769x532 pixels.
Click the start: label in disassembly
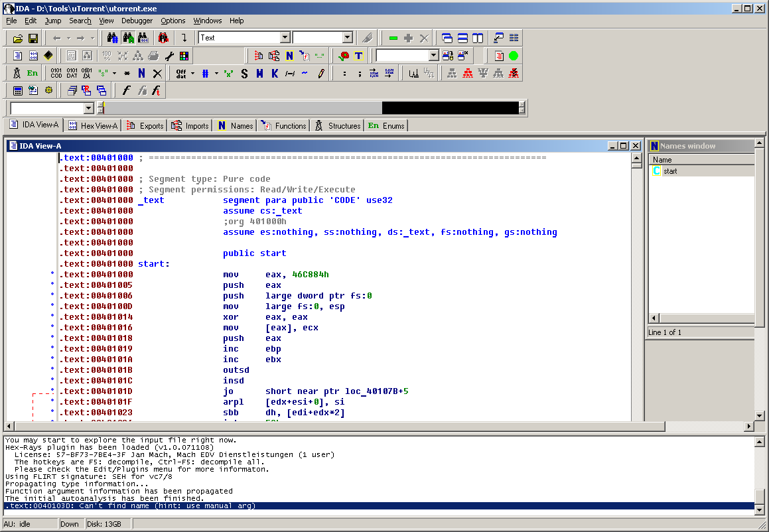[x=153, y=264]
